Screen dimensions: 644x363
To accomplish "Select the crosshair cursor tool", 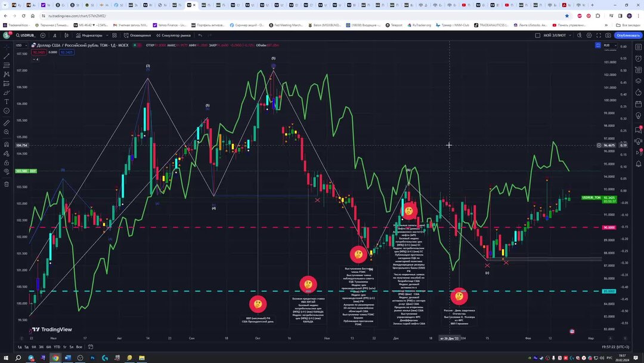I will pos(6,47).
